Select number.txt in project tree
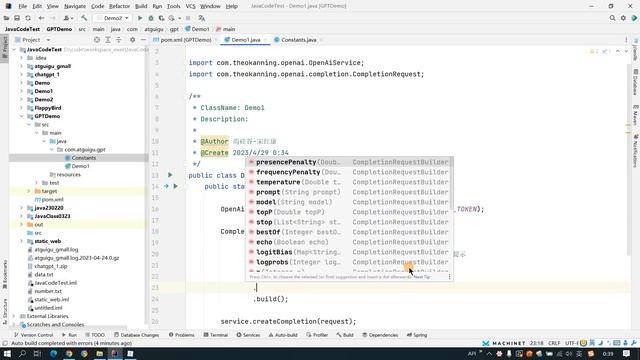 48,291
